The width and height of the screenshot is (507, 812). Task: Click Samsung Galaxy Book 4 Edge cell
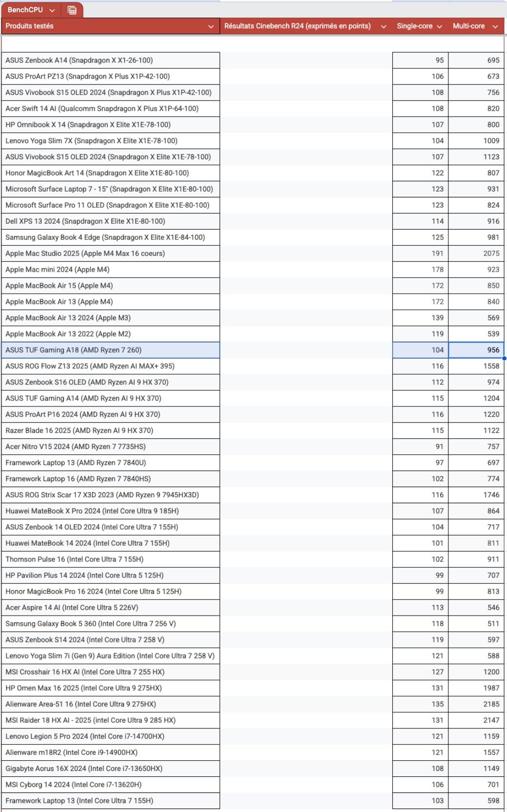coord(110,237)
